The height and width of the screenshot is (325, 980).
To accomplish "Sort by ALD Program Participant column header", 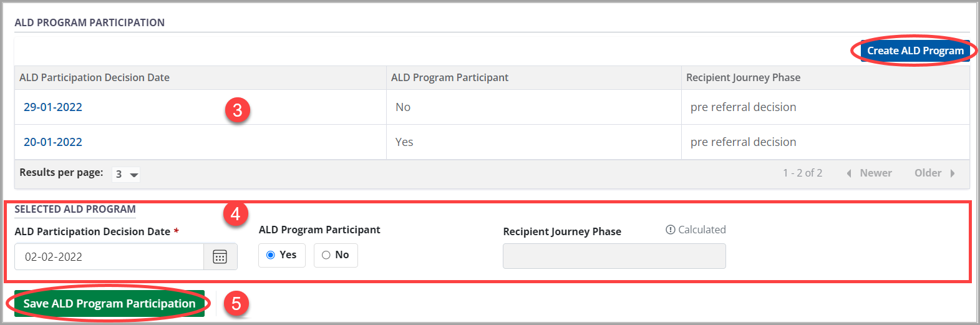I will pos(449,77).
